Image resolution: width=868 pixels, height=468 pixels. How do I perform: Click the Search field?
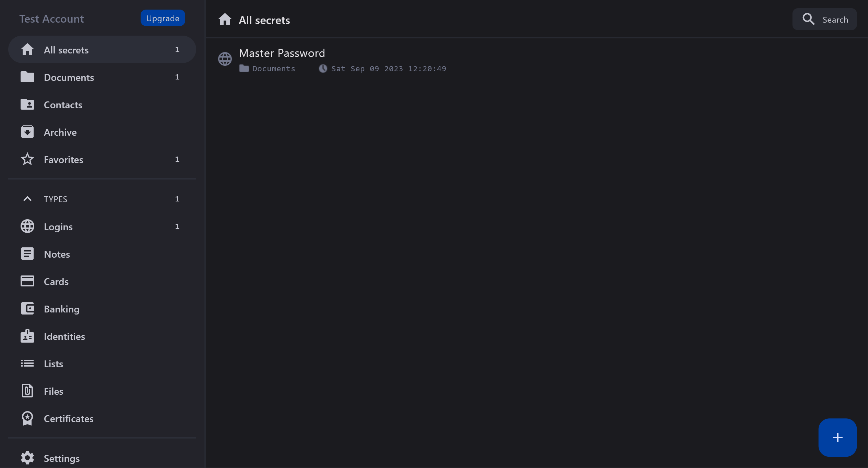tap(824, 20)
